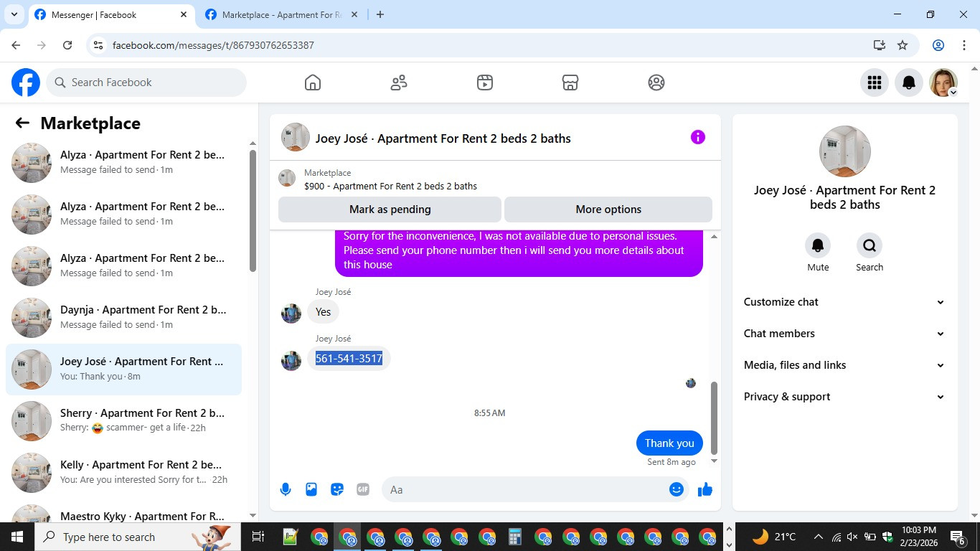Image resolution: width=980 pixels, height=551 pixels.
Task: Click the highlighted phone number 561-541-3517
Action: [349, 358]
